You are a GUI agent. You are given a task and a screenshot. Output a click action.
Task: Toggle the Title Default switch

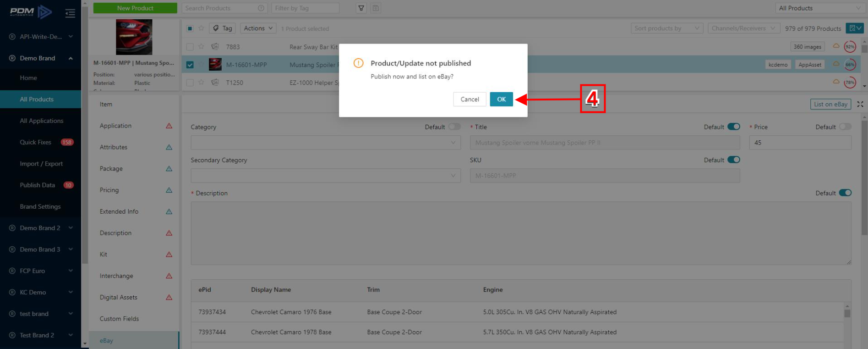pos(734,127)
